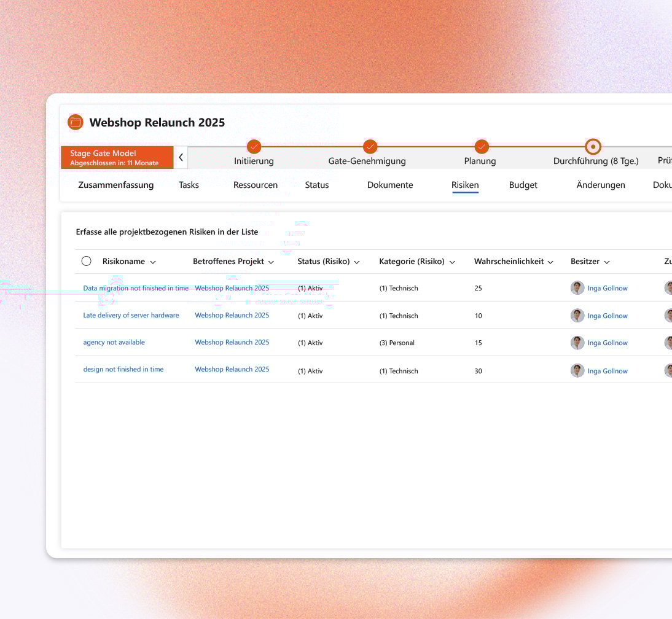Viewport: 672px width, 619px height.
Task: Click '(1) Aktiv' in Late delivery row
Action: coord(310,316)
